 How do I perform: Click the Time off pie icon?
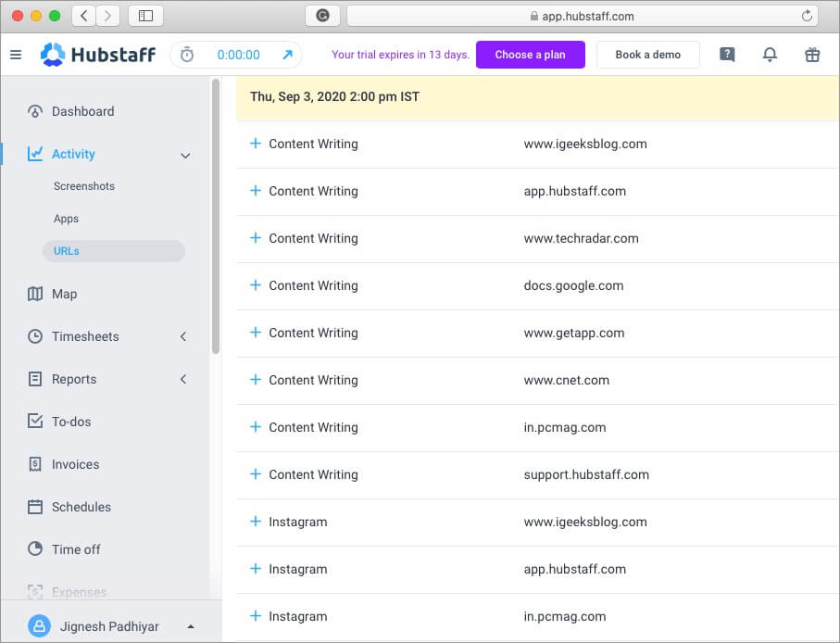(35, 548)
